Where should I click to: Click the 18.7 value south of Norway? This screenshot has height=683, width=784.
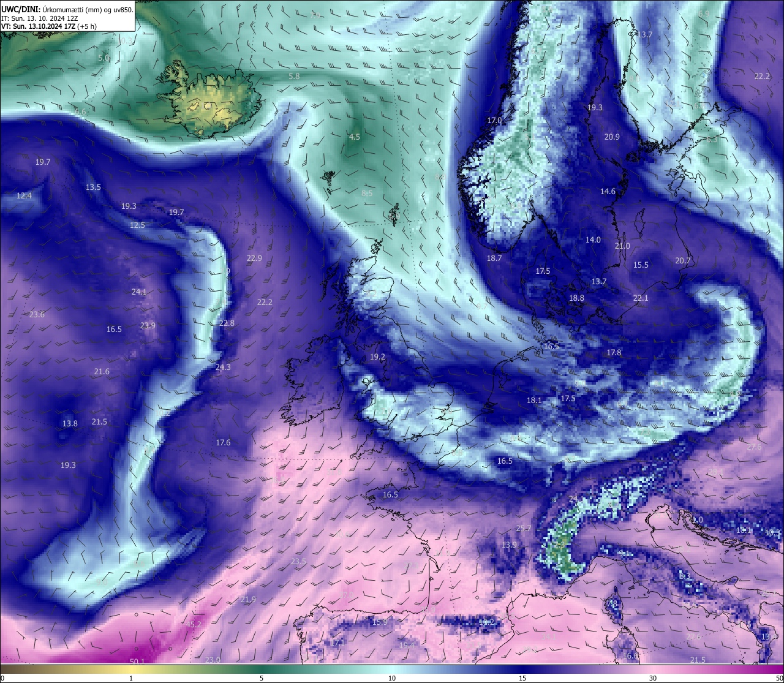(494, 258)
